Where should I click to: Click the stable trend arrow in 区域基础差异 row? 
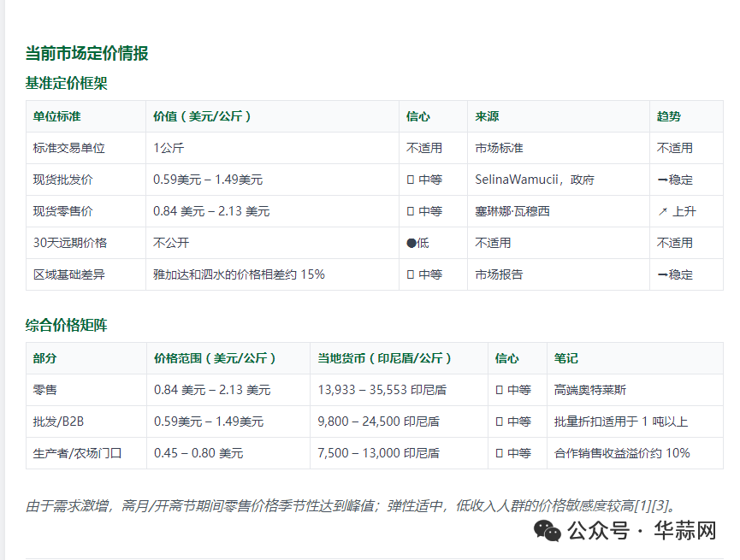click(x=662, y=274)
